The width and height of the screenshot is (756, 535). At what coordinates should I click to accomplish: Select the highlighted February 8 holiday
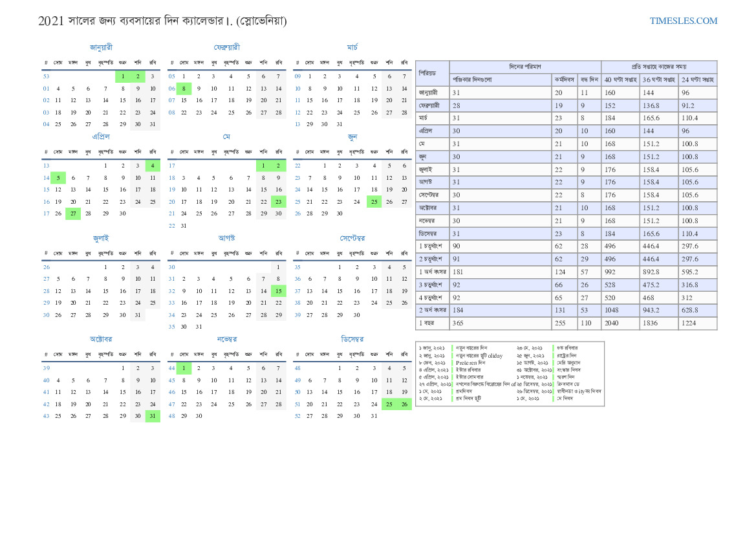[184, 89]
